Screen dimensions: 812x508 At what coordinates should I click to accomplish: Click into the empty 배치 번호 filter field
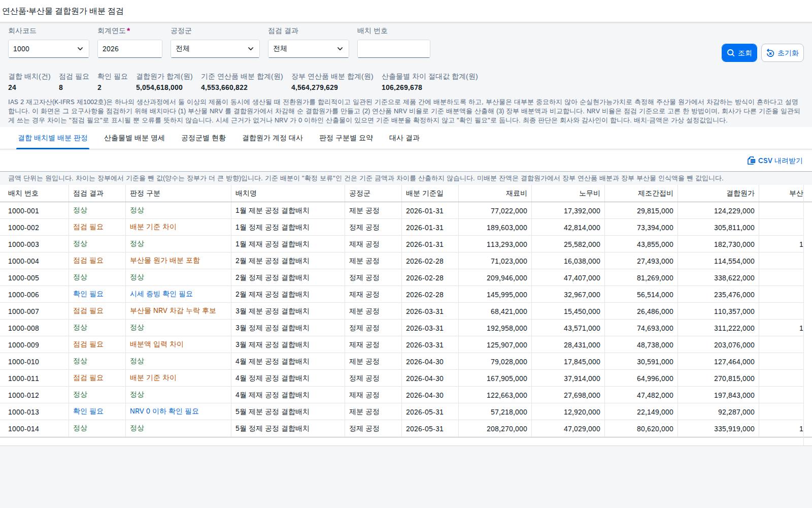click(394, 49)
